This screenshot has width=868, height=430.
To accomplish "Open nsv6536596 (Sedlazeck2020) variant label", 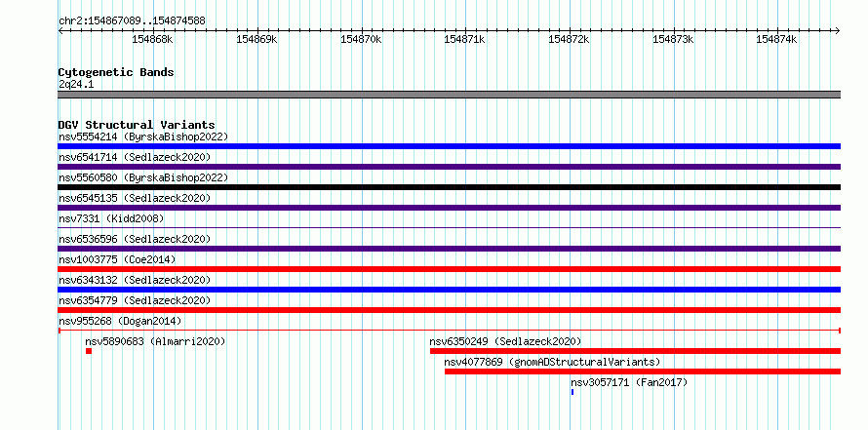I will (x=135, y=239).
